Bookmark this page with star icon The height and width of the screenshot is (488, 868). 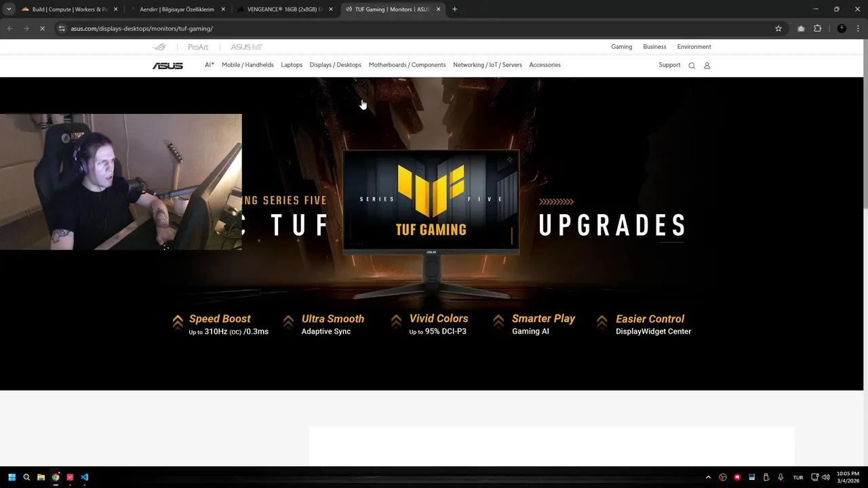tap(778, 28)
